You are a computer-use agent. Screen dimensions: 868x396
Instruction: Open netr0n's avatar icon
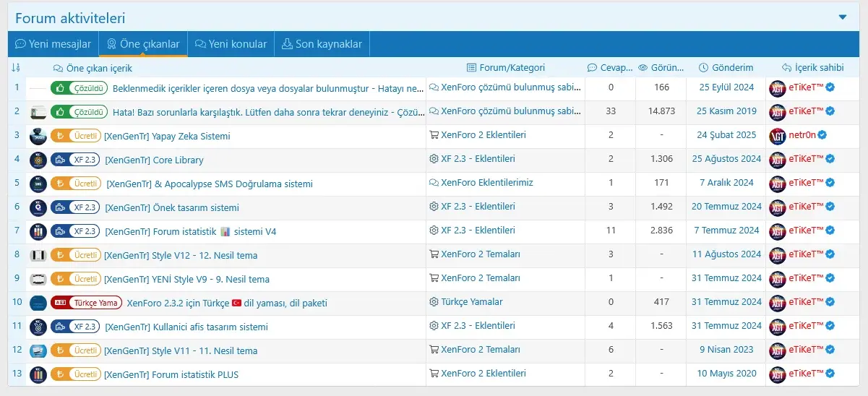click(x=778, y=135)
